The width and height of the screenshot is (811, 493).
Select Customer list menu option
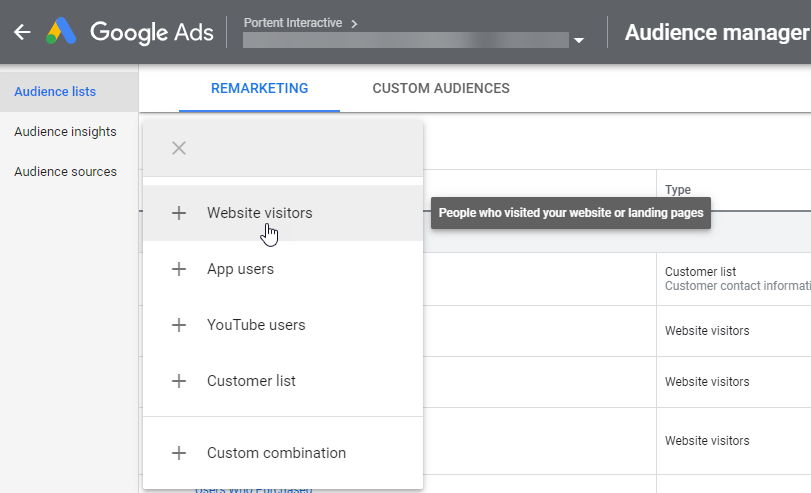click(x=283, y=381)
